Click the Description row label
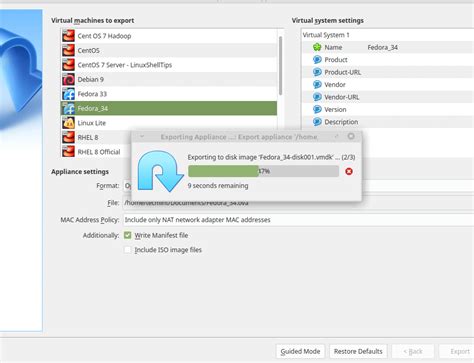 (341, 122)
